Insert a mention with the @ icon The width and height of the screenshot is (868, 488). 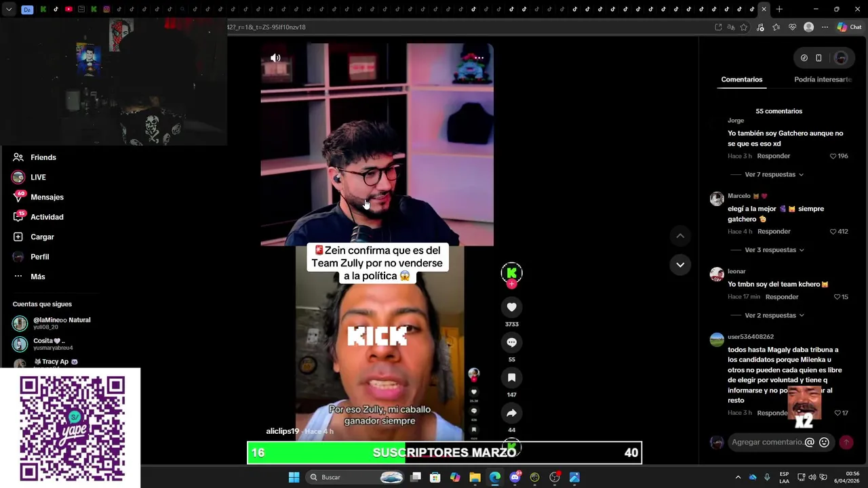tap(809, 443)
